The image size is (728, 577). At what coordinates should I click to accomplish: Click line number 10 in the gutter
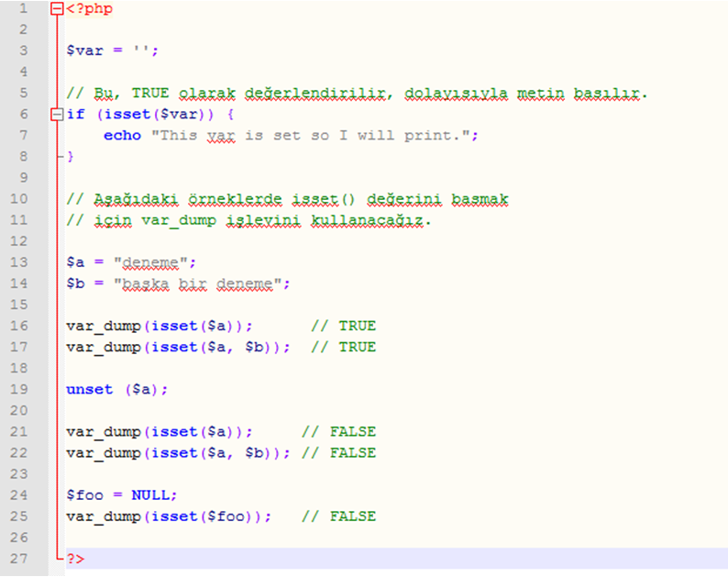coord(19,199)
